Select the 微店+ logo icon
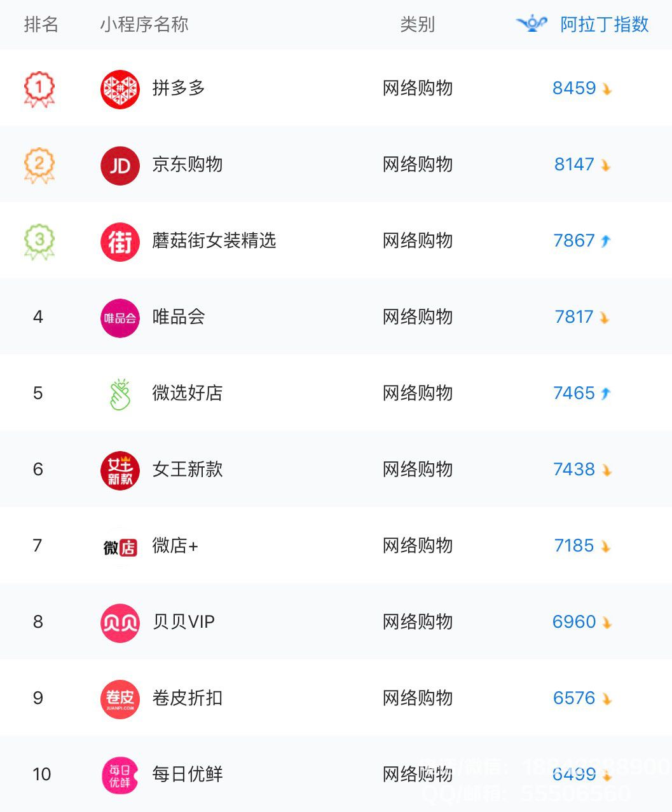Screen dimensions: 672x812 tap(120, 546)
